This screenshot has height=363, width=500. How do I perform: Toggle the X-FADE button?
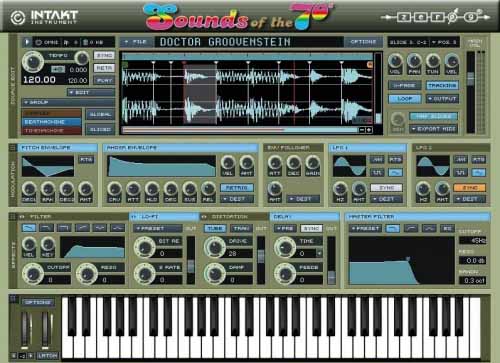coord(404,86)
